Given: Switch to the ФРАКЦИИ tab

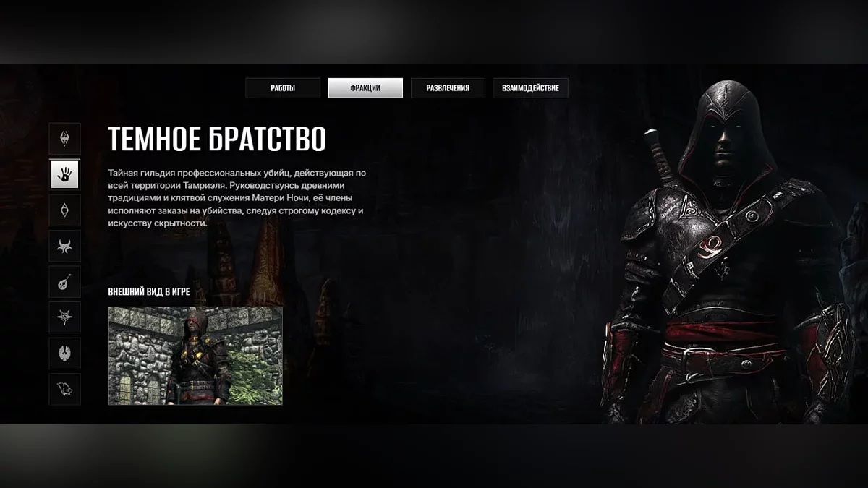Looking at the screenshot, I should [x=365, y=88].
